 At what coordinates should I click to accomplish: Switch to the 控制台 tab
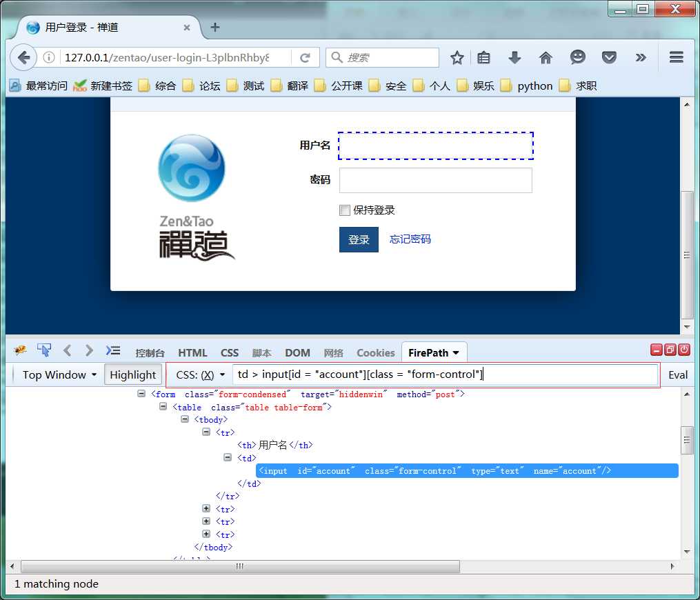pyautogui.click(x=150, y=353)
